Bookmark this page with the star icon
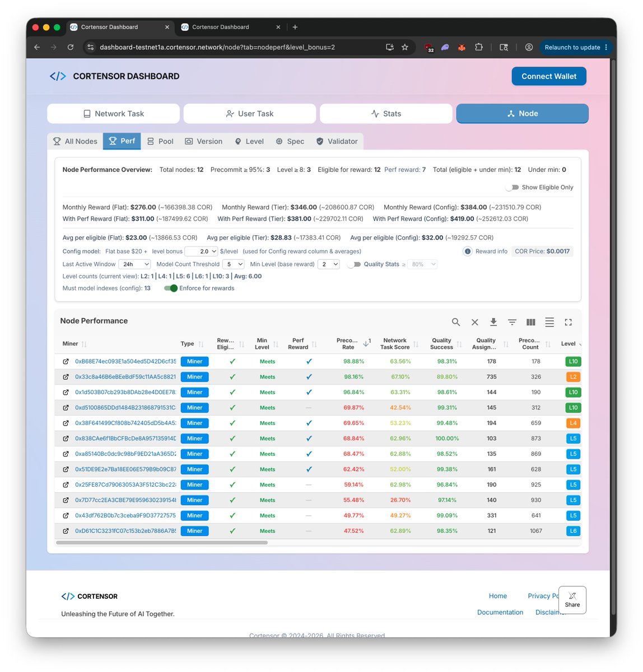The width and height of the screenshot is (643, 672). pyautogui.click(x=405, y=48)
